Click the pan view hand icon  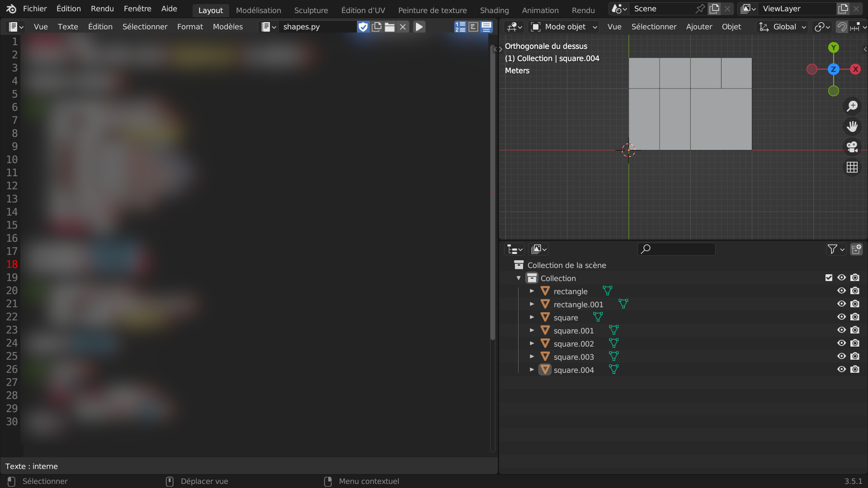point(852,127)
